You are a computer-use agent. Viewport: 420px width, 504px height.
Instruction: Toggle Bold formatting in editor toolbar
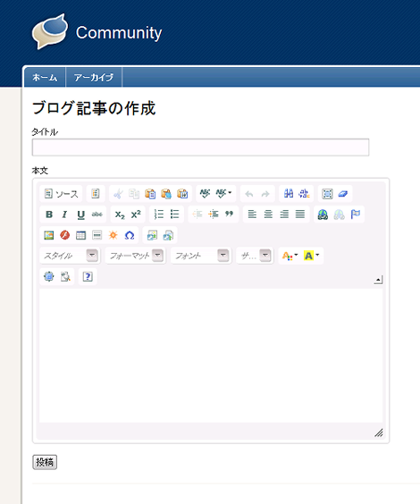(x=49, y=214)
